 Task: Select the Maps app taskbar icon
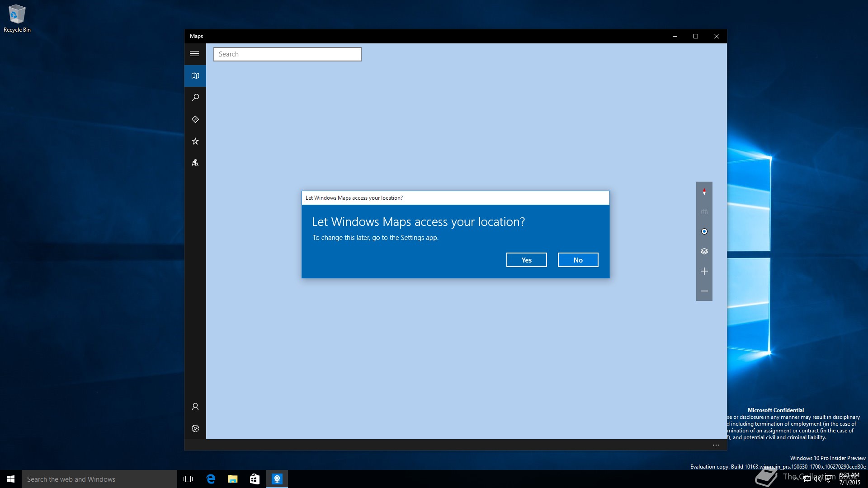277,479
